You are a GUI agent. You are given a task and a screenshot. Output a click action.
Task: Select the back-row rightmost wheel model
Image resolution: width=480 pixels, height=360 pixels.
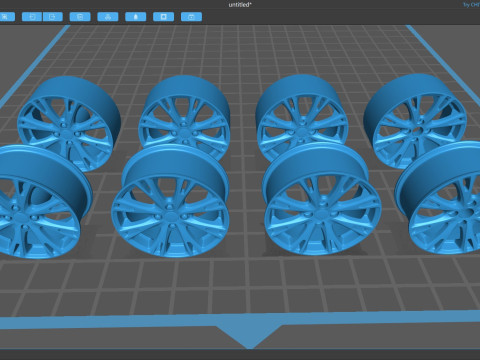pyautogui.click(x=415, y=121)
